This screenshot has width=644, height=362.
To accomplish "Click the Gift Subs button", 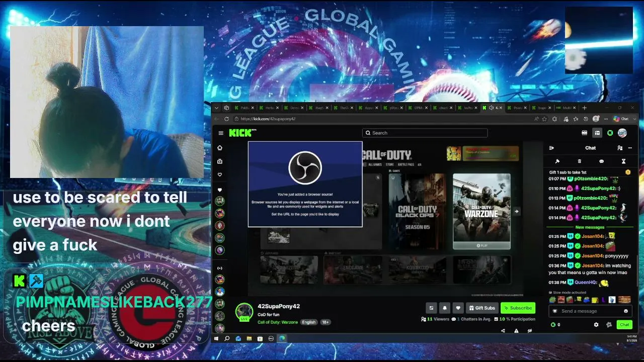I will (x=482, y=308).
